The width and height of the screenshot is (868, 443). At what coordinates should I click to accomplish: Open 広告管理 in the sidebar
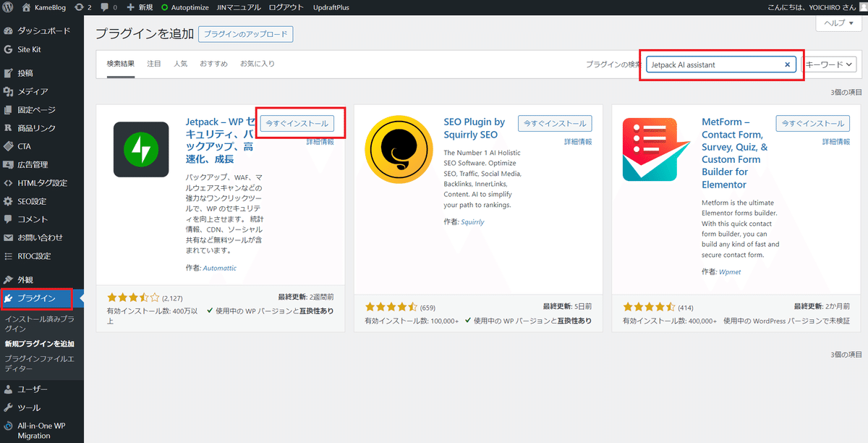pos(42,165)
